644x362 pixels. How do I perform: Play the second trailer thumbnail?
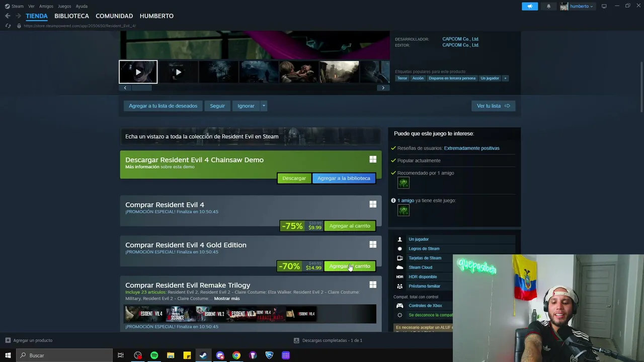178,72
